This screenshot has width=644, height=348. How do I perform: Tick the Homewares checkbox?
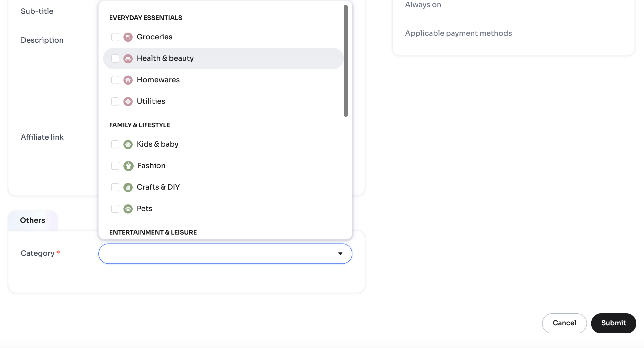(115, 80)
